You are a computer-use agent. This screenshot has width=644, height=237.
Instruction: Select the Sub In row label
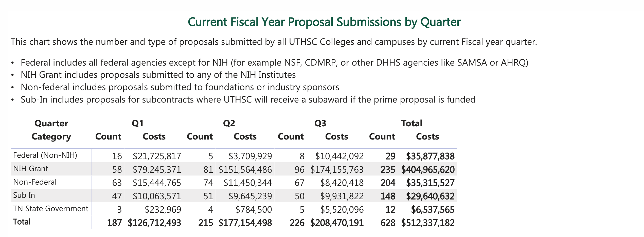coord(24,195)
